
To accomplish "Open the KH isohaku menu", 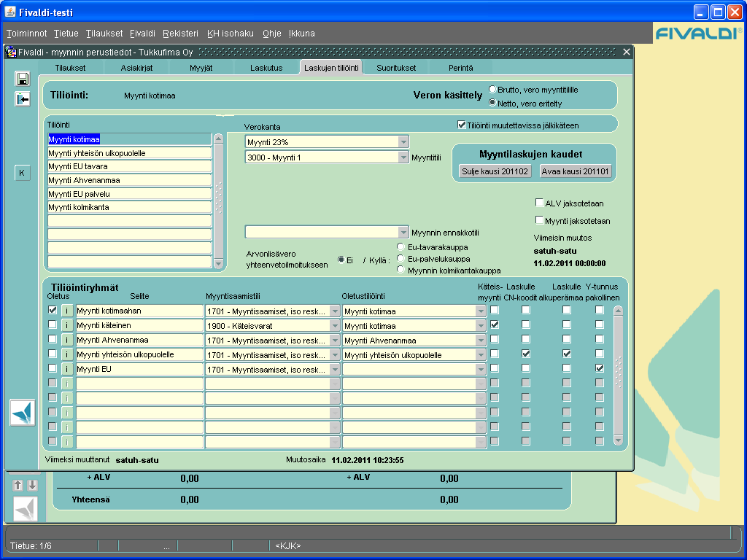I will pos(230,34).
